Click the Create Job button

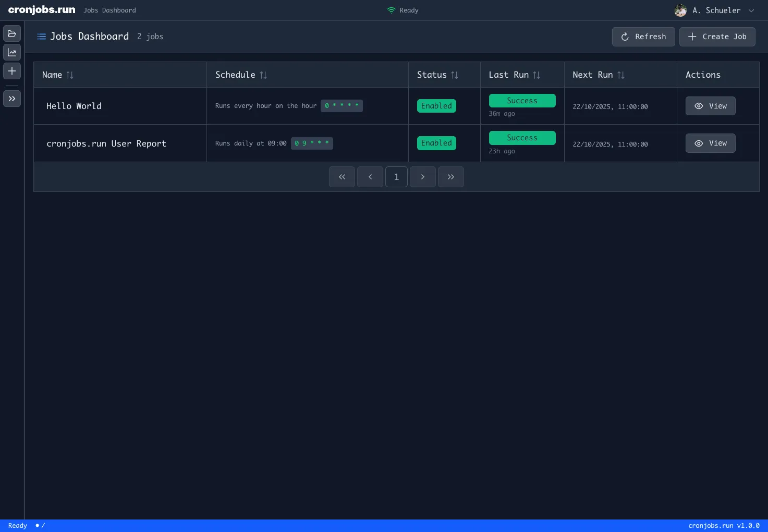[x=717, y=37]
